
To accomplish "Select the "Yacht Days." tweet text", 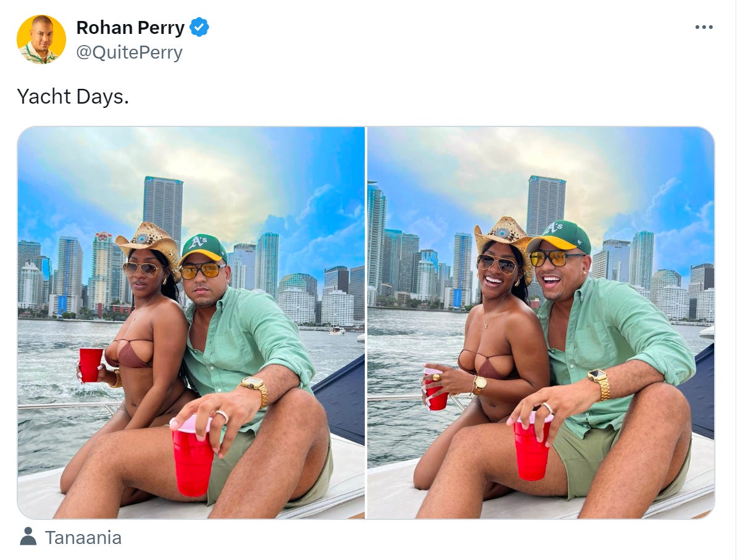I will click(x=73, y=96).
